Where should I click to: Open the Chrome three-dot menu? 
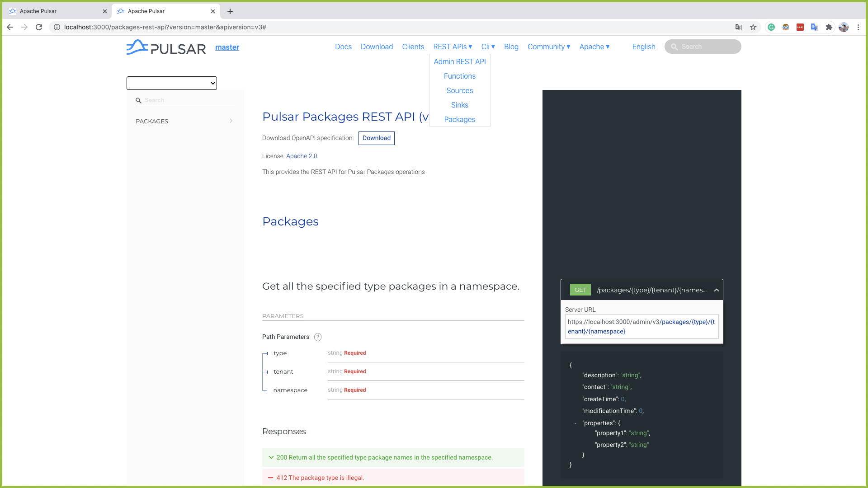(x=858, y=27)
